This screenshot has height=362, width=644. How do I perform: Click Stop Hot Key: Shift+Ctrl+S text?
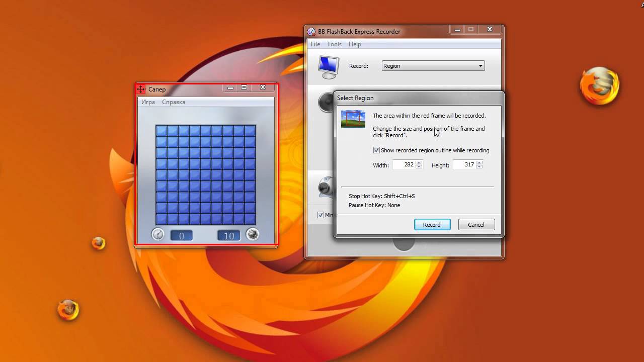coord(382,196)
